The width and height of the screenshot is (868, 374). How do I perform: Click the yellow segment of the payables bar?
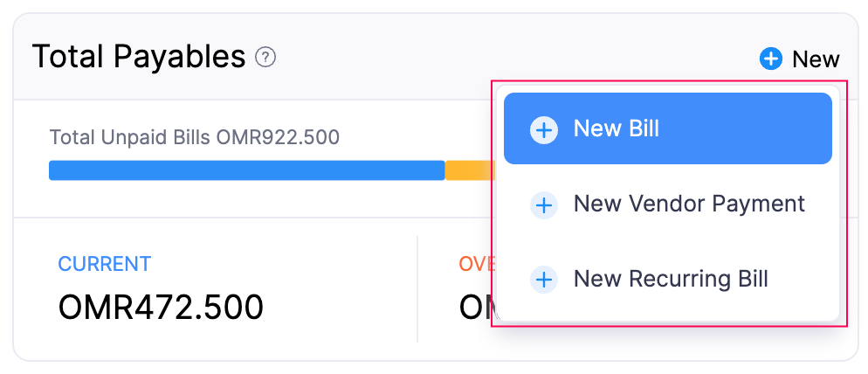470,170
